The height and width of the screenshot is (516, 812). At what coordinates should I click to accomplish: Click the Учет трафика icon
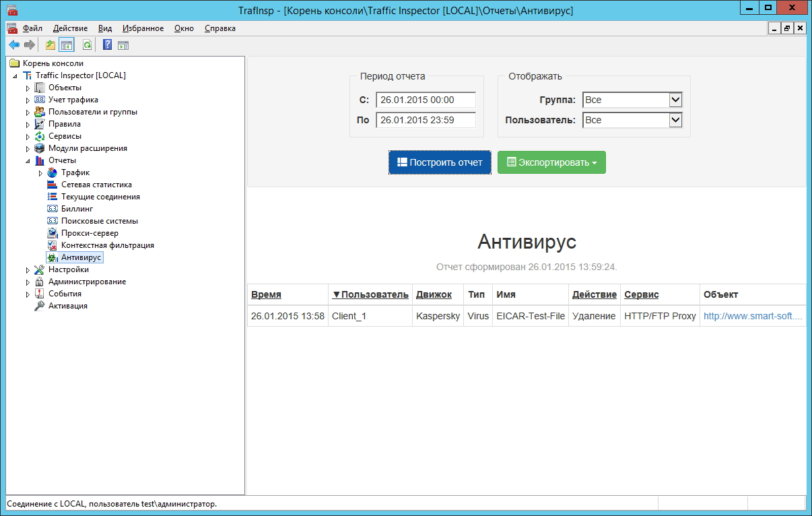tap(40, 100)
